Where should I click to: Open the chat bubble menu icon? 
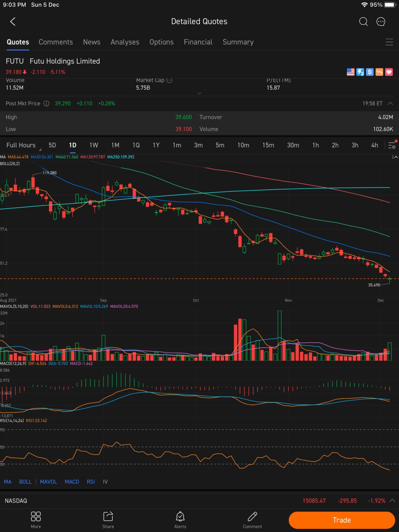(x=381, y=21)
